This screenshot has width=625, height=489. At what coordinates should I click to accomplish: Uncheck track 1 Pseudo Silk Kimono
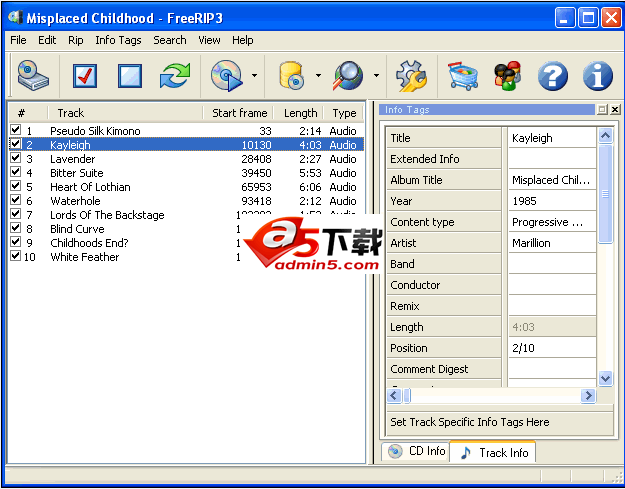point(16,130)
